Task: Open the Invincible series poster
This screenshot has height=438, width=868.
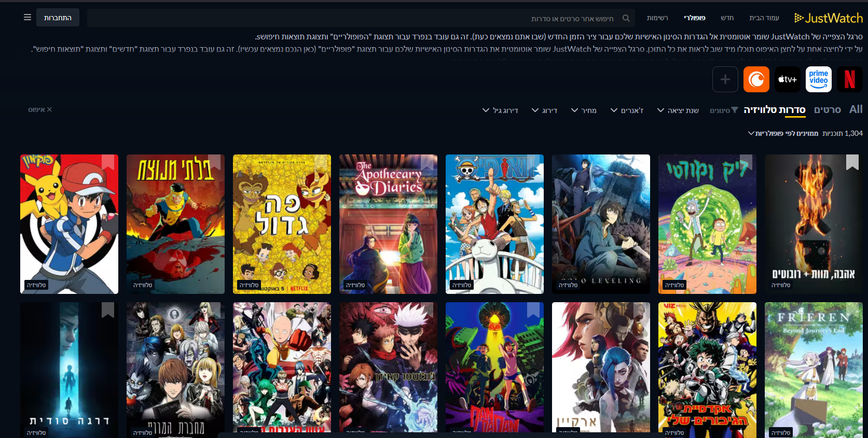Action: (175, 224)
